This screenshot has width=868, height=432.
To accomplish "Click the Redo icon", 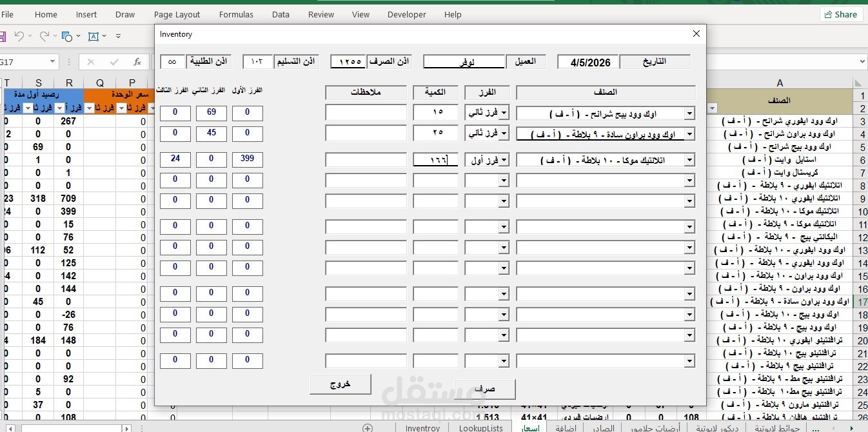I will [x=45, y=36].
